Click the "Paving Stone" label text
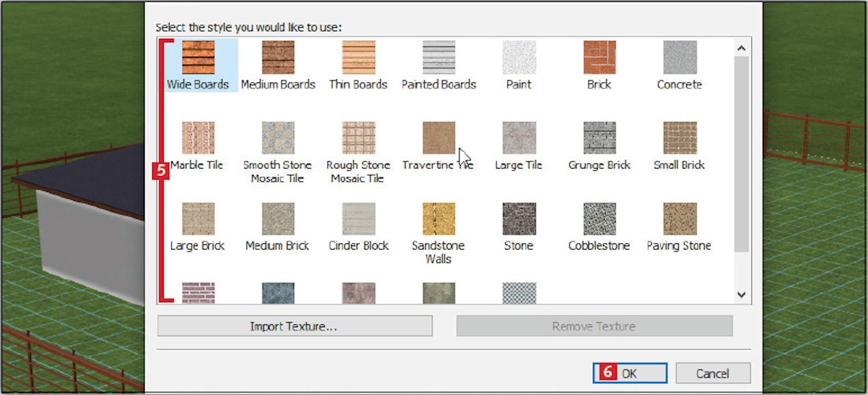This screenshot has height=395, width=868. [679, 246]
